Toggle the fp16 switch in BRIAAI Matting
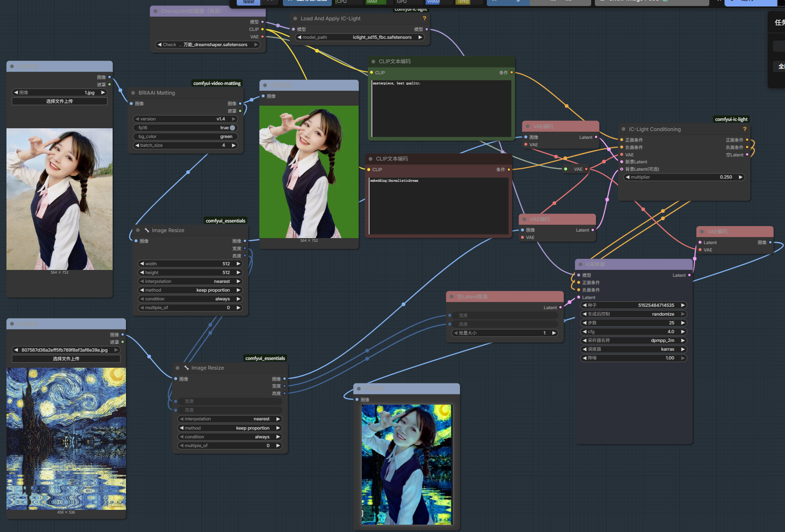785x532 pixels. [232, 128]
